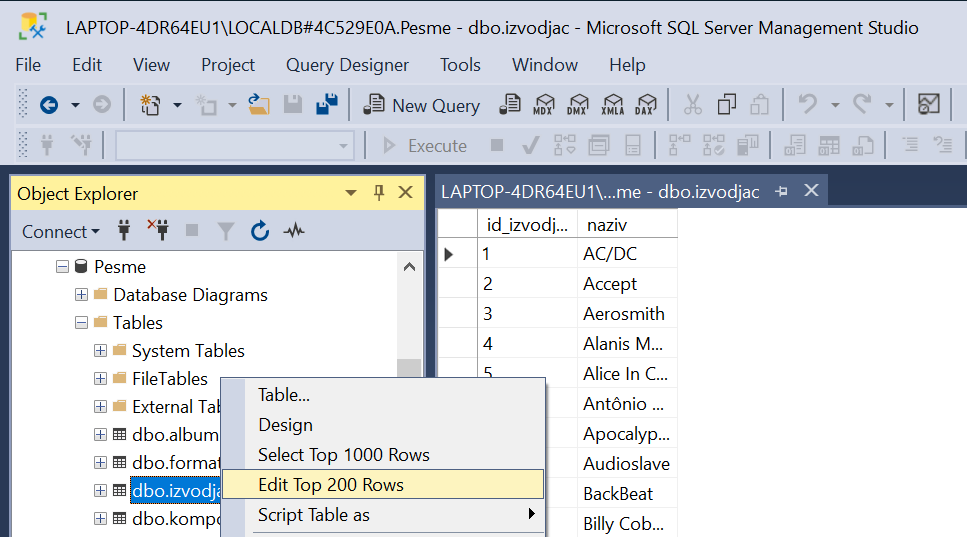Expand the External Tables folder
Screen dimensions: 967x537
[101, 406]
